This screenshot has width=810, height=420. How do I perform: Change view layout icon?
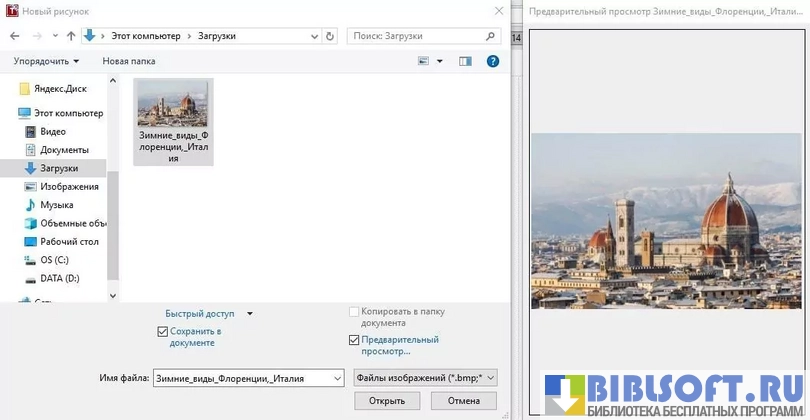click(424, 61)
